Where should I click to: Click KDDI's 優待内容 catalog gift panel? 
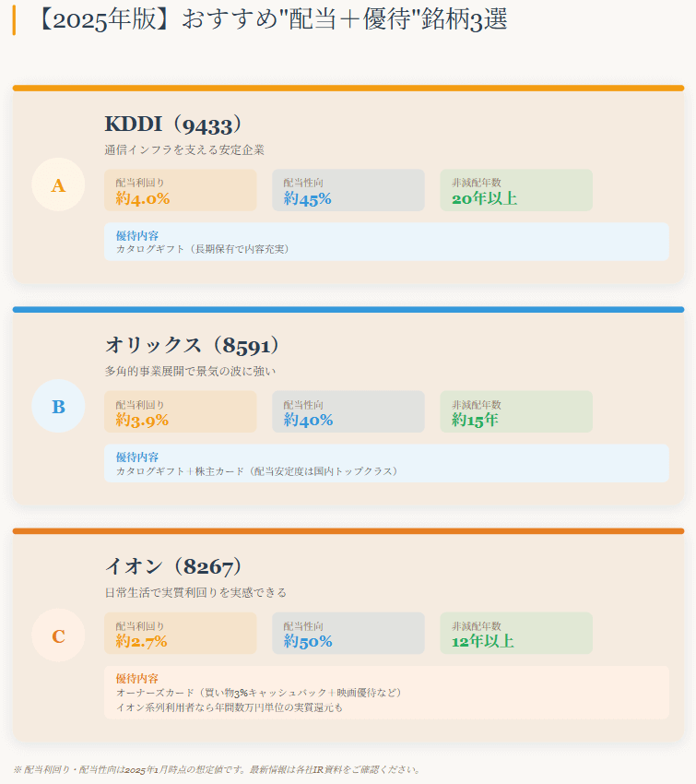click(x=386, y=242)
